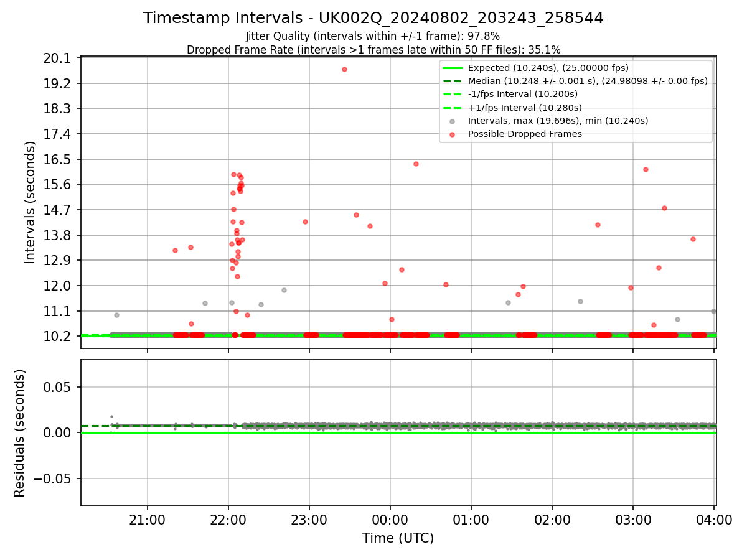Click the 19.2 y-axis tick label
Screen dimensions: 747x560
pyautogui.click(x=59, y=83)
